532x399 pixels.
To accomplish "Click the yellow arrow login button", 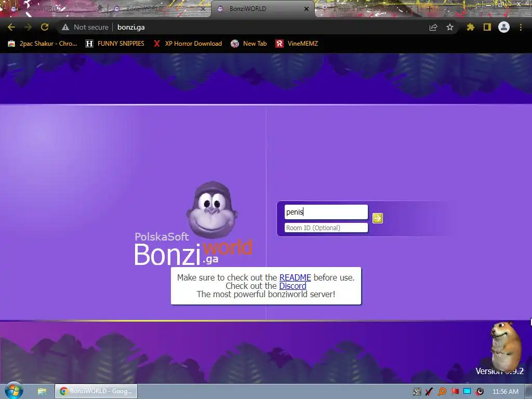I will click(378, 218).
